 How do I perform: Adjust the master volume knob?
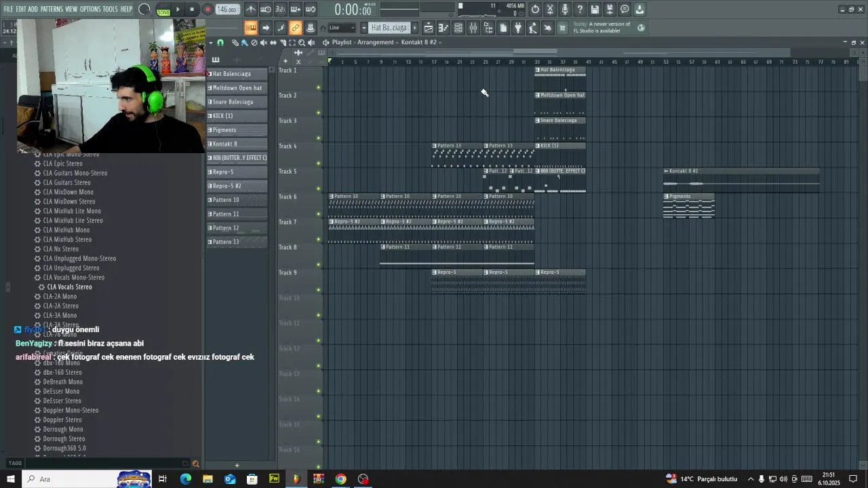[144, 9]
